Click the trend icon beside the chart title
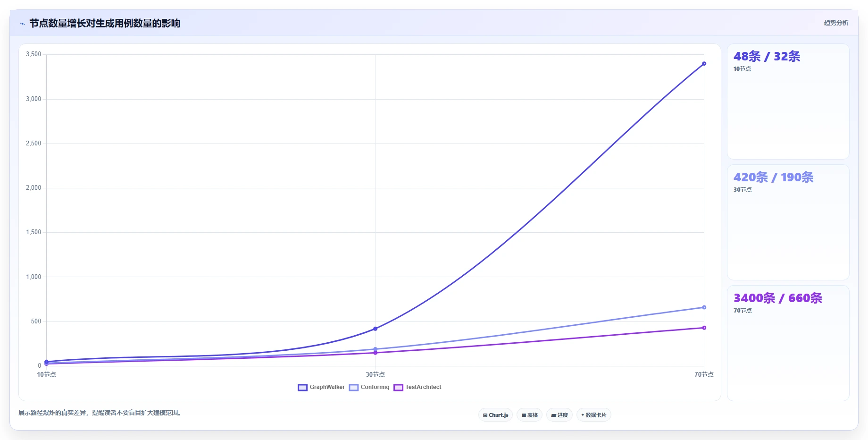This screenshot has height=440, width=868. point(22,24)
